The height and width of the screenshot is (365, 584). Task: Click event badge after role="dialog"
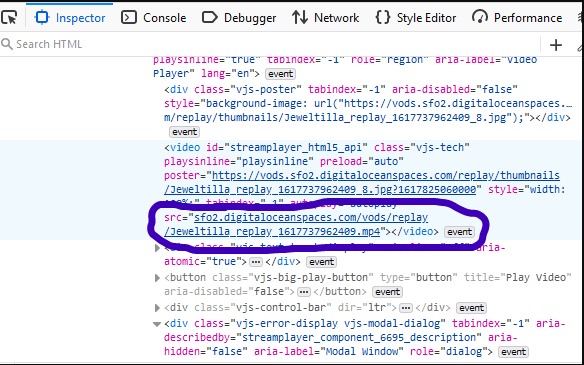(514, 352)
